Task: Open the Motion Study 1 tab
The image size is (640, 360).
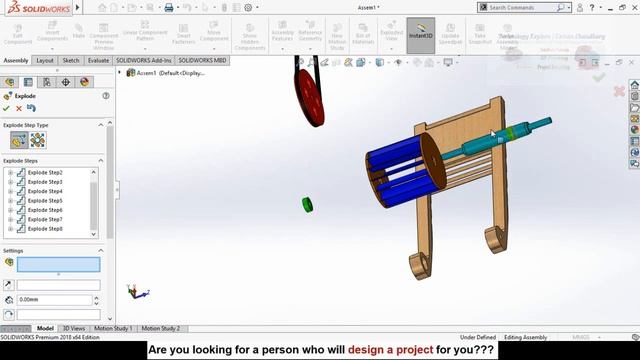Action: tap(113, 329)
